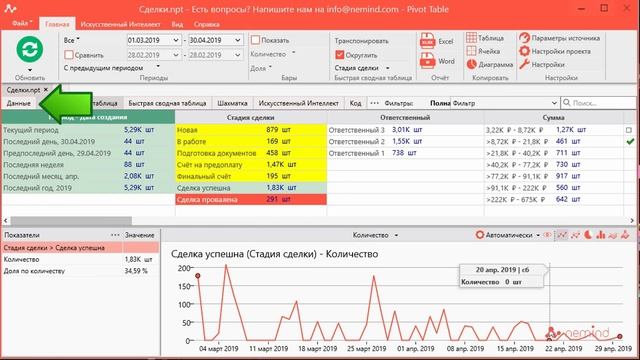Viewport: 640px width, 360px height.
Task: Click the scrollbar right arrow
Action: 632,220
